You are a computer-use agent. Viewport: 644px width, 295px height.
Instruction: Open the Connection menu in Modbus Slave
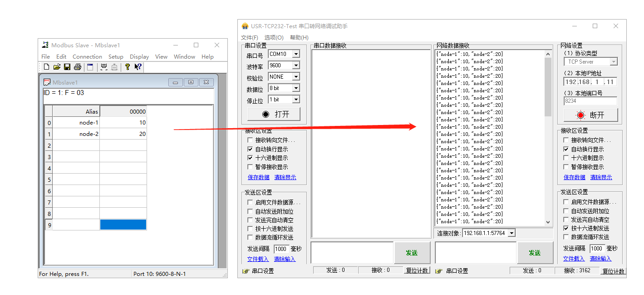point(87,57)
